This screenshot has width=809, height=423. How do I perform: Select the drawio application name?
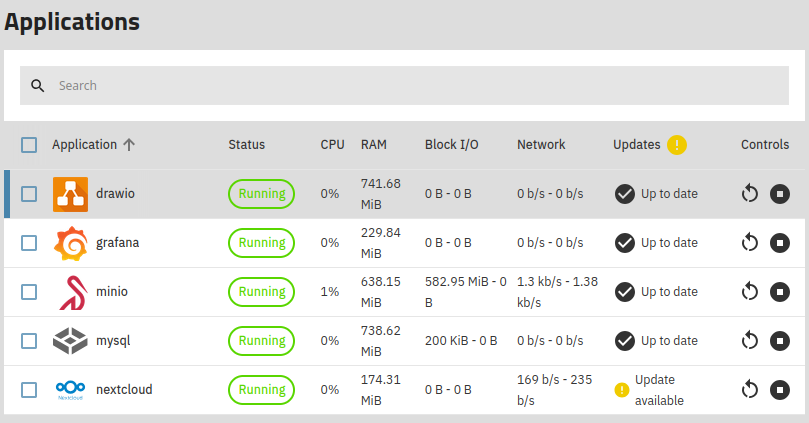116,194
